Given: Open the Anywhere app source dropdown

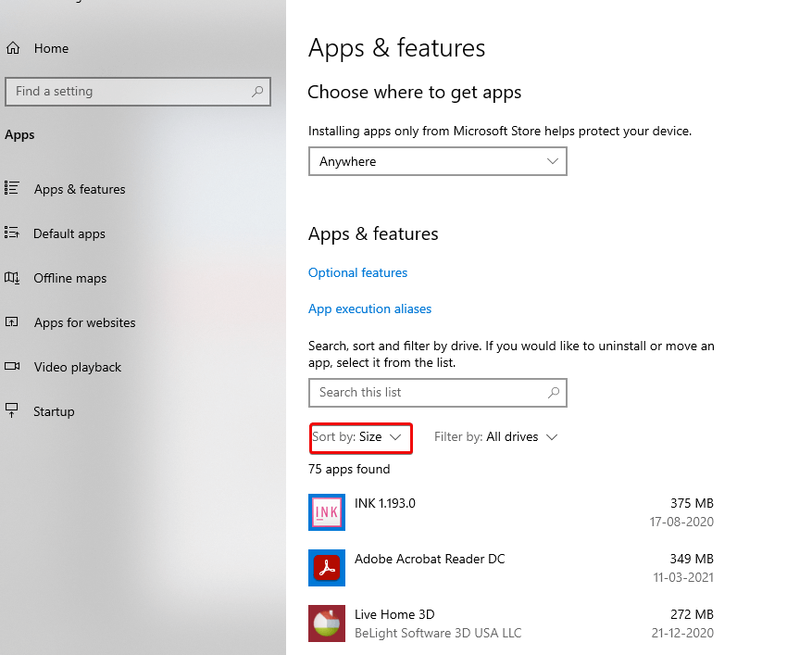Looking at the screenshot, I should point(437,161).
